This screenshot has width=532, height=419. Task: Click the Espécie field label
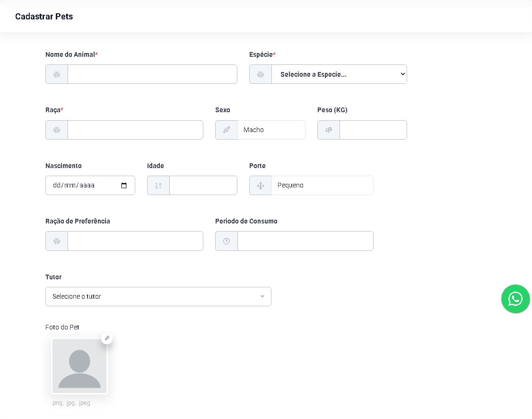point(262,54)
